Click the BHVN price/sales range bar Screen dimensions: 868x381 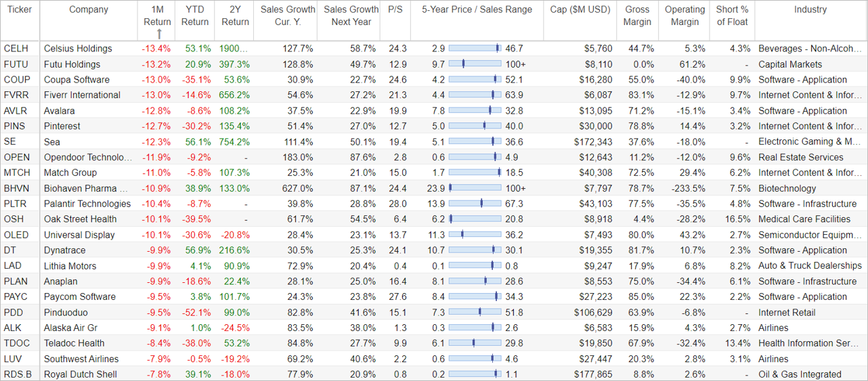point(475,188)
